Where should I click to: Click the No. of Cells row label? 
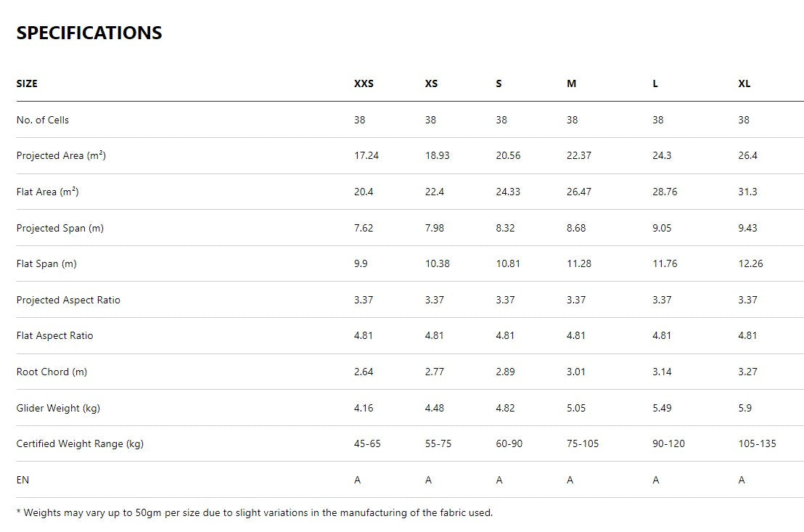43,120
